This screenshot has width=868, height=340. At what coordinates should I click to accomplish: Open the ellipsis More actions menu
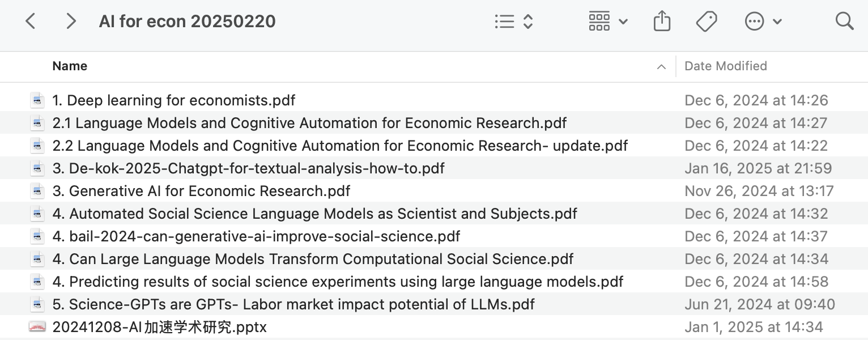(763, 22)
